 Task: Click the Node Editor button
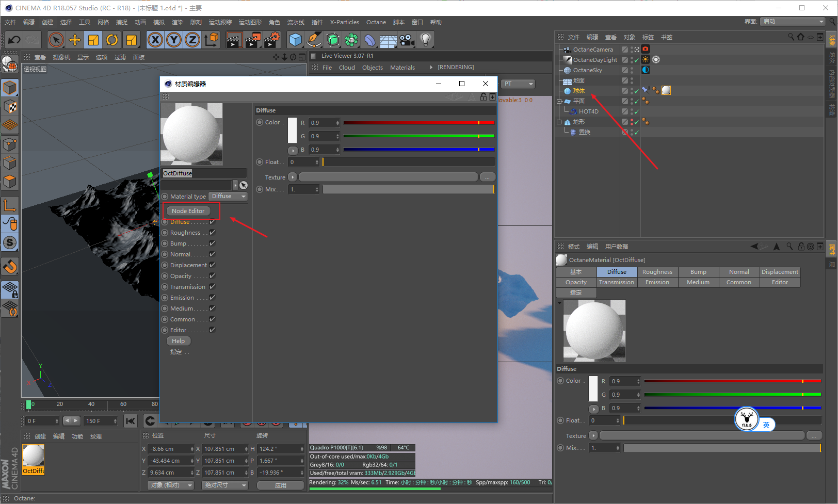(x=188, y=211)
